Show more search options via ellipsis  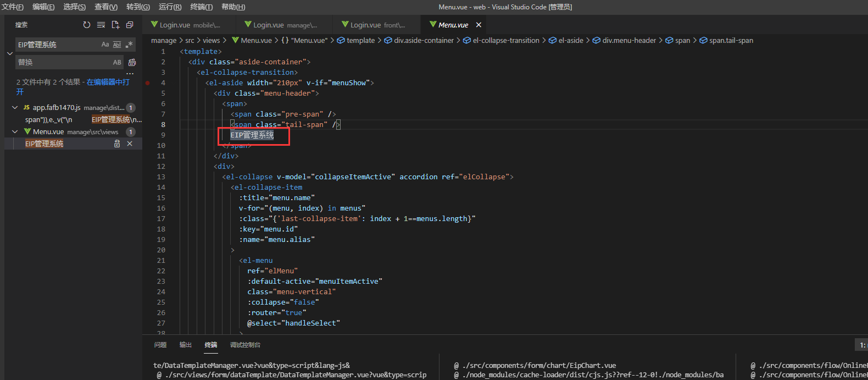coord(130,73)
